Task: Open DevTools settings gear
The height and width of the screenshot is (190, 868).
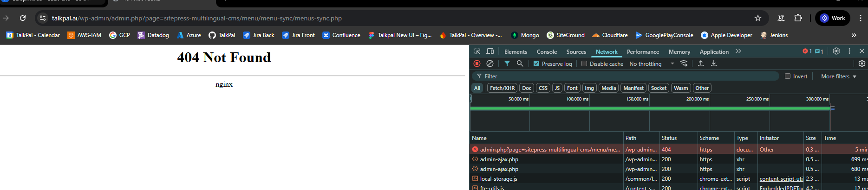Action: (x=836, y=51)
